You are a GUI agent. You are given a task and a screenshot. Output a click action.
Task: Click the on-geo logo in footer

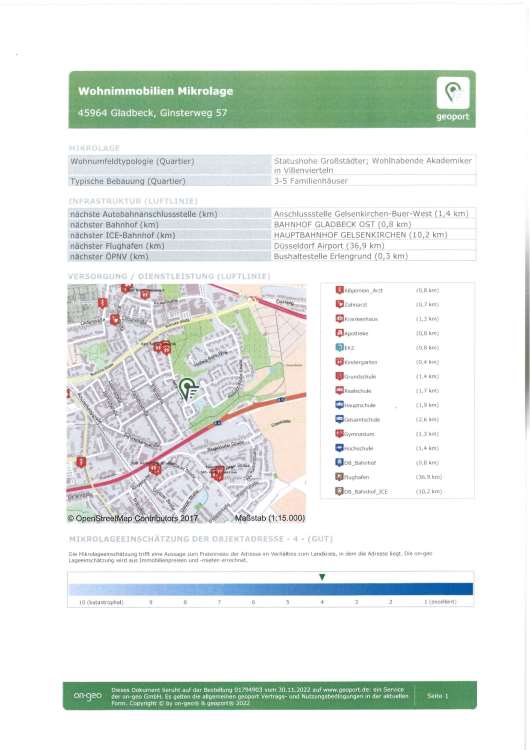88,695
